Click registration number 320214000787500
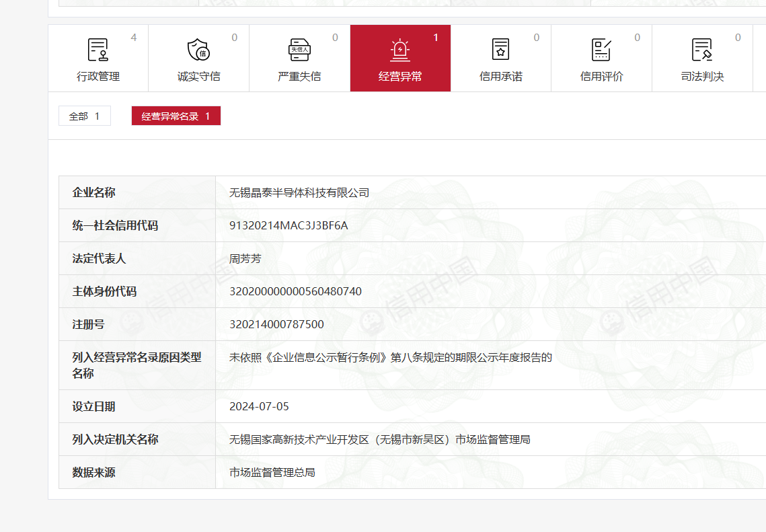 coord(276,324)
